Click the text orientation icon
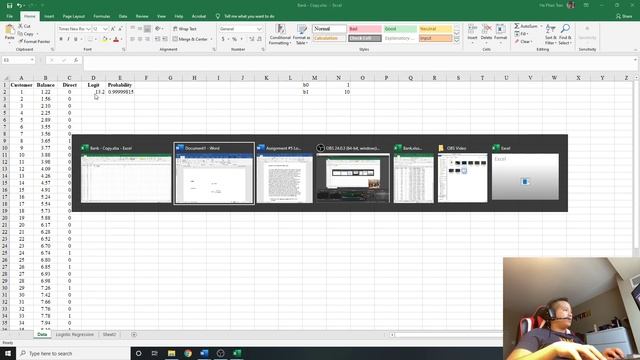 pyautogui.click(x=158, y=29)
